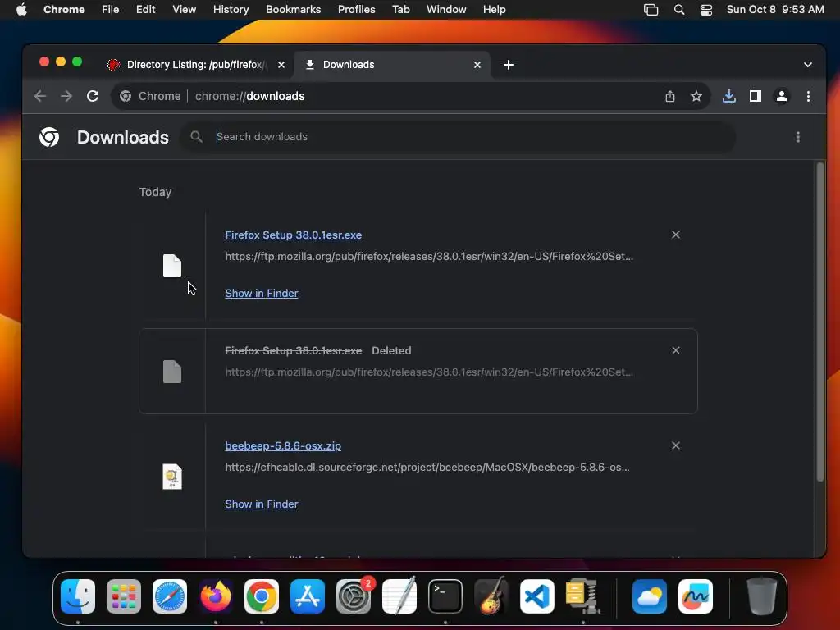Image resolution: width=840 pixels, height=630 pixels.
Task: Remove beebeep-5.8.6-osx.zip from list
Action: (676, 445)
